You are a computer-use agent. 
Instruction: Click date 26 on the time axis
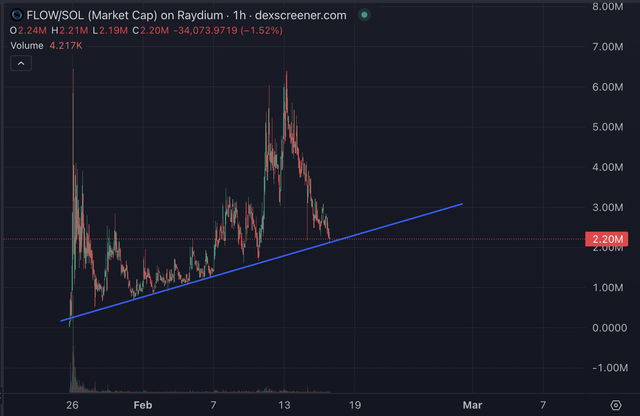[72, 404]
